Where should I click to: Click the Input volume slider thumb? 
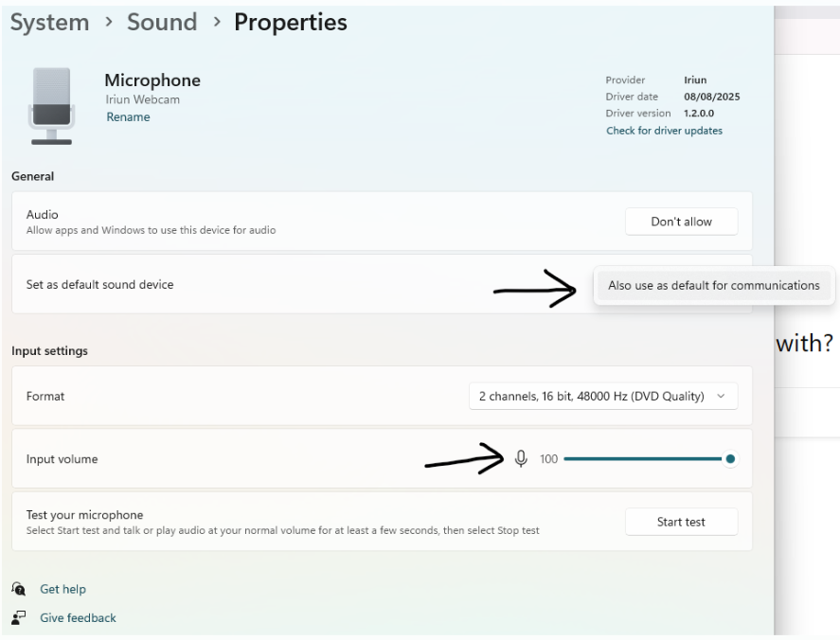pyautogui.click(x=730, y=459)
